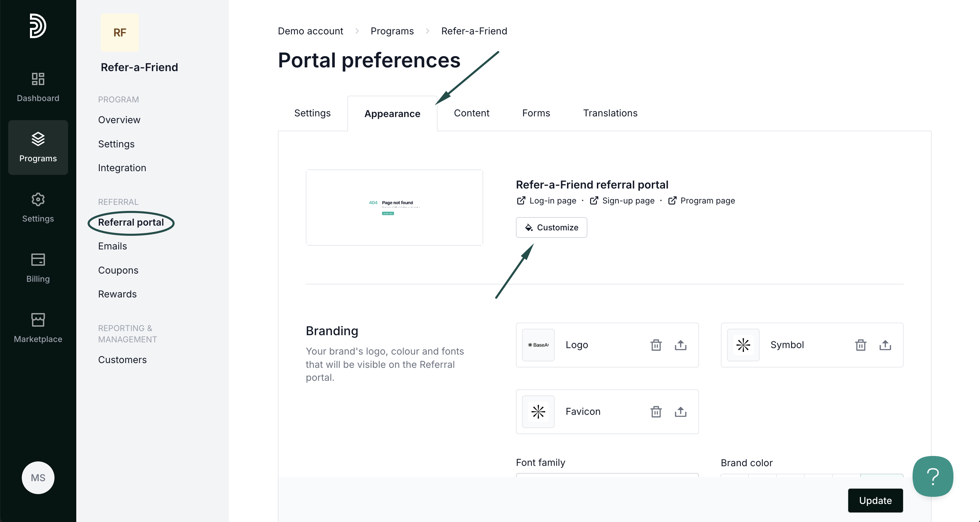
Task: Open the Log-in page link
Action: 547,200
